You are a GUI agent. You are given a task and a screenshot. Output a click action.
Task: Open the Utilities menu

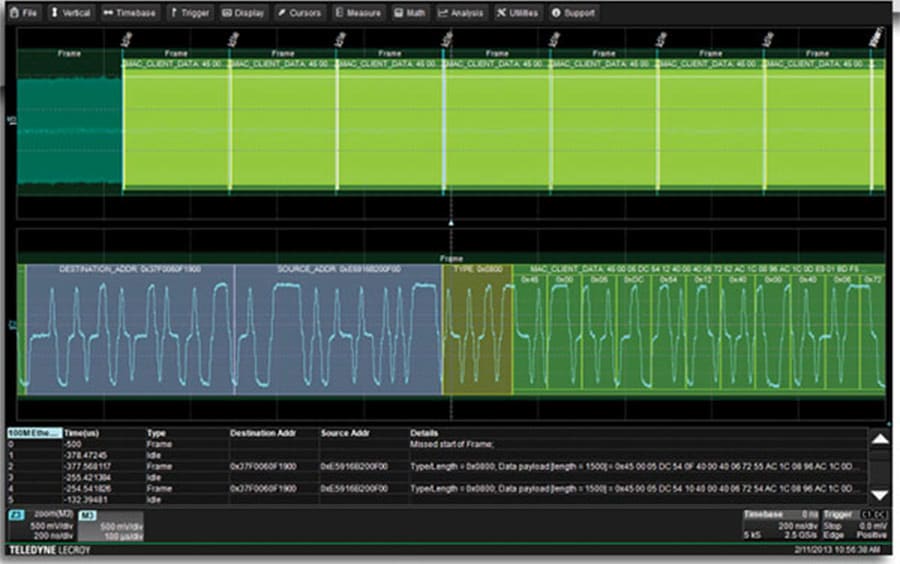517,13
